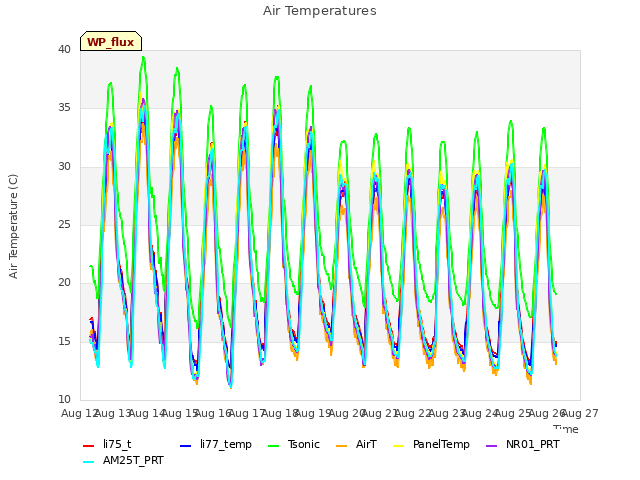Toggle the PanelTemp legend entry

[x=431, y=444]
